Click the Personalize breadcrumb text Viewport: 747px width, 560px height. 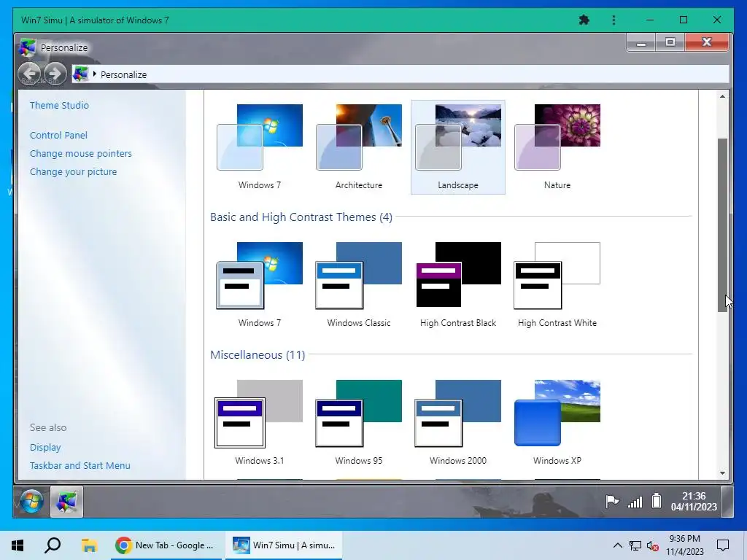click(x=123, y=75)
